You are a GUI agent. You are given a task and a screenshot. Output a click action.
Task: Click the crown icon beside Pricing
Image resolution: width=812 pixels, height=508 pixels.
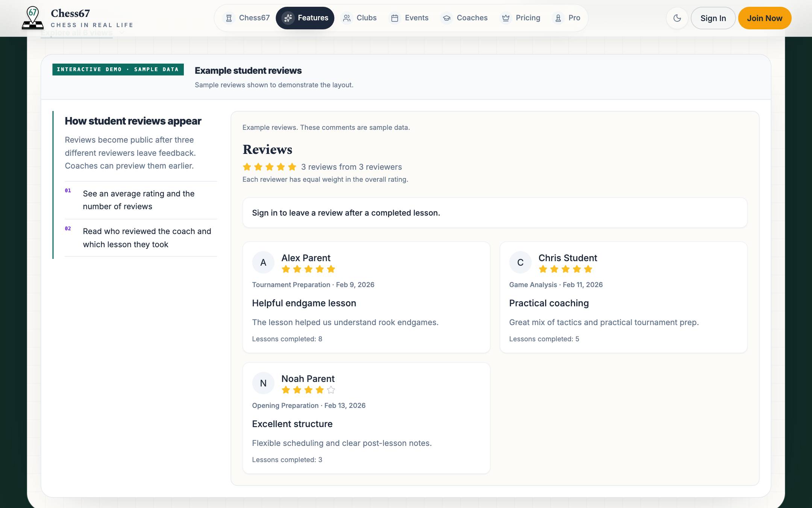pos(506,18)
